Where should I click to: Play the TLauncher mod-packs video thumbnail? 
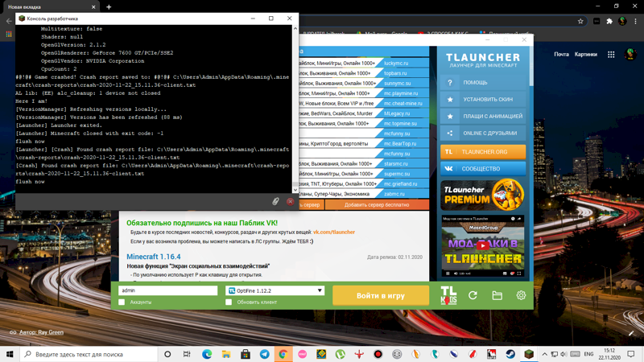[482, 245]
